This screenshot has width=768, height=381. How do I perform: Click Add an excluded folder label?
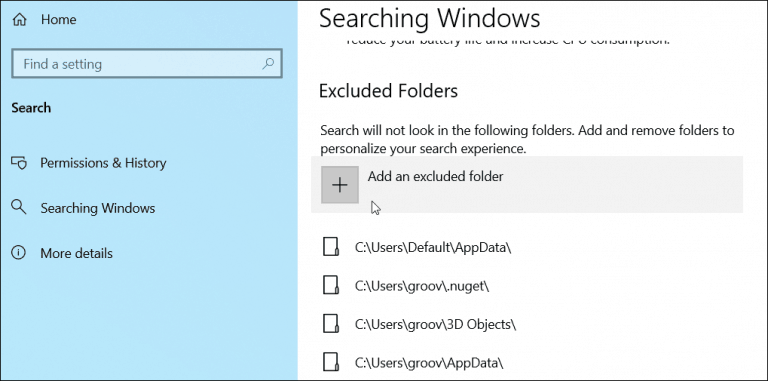click(435, 176)
